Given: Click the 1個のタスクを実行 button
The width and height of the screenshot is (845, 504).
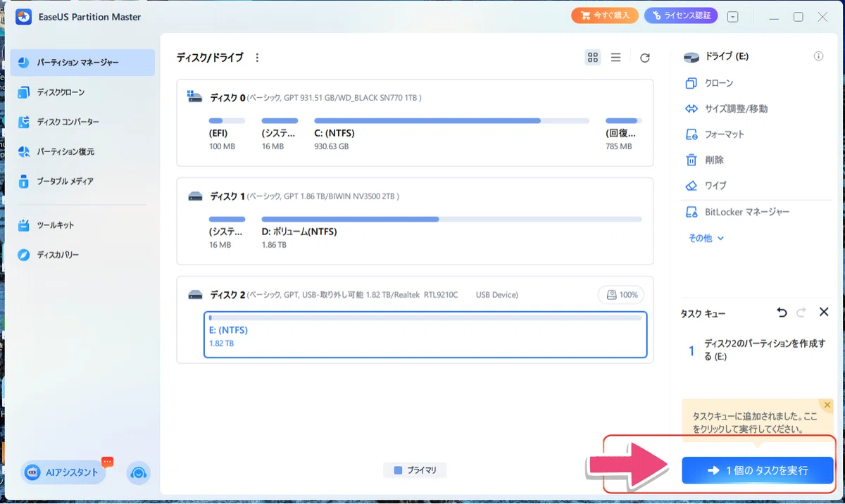Looking at the screenshot, I should 757,470.
